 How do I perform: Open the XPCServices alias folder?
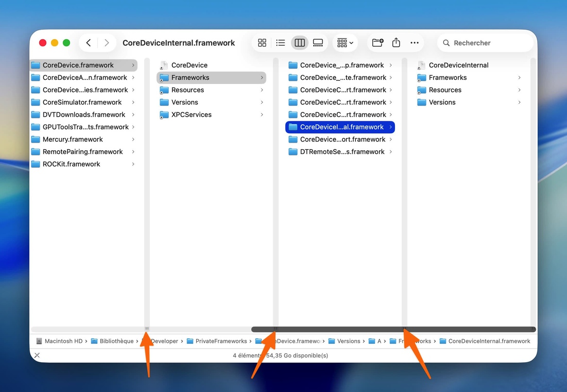coord(211,115)
